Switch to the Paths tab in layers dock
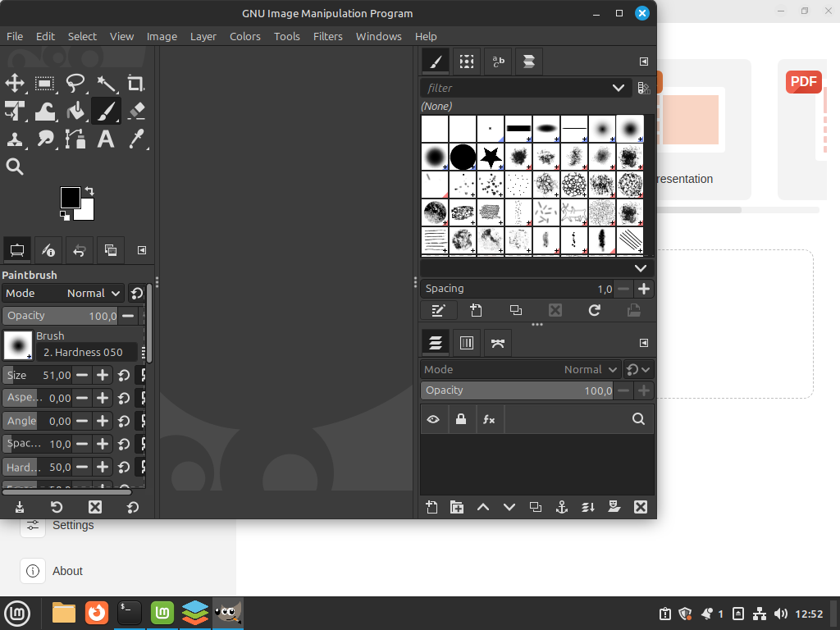This screenshot has height=630, width=840. tap(498, 343)
